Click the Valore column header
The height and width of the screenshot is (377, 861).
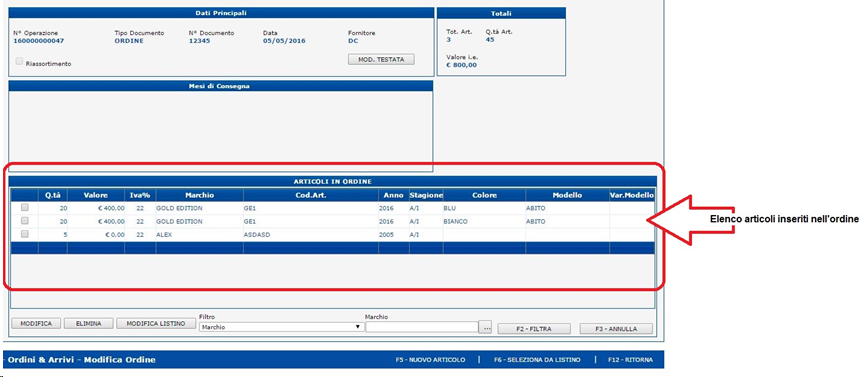96,195
